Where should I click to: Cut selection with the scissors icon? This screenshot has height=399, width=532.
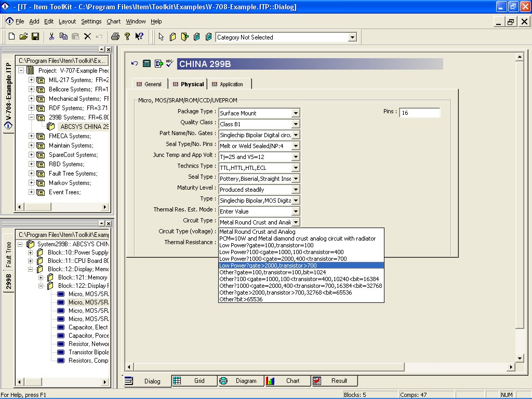click(51, 36)
